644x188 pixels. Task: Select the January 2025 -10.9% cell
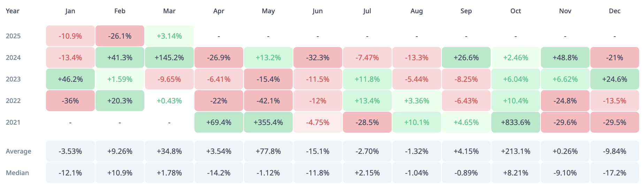[70, 36]
